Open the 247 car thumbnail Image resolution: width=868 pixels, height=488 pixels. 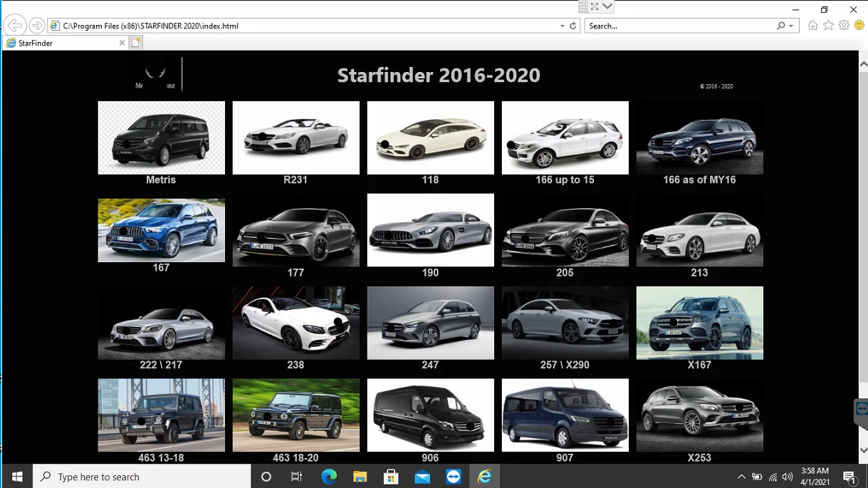coord(430,323)
